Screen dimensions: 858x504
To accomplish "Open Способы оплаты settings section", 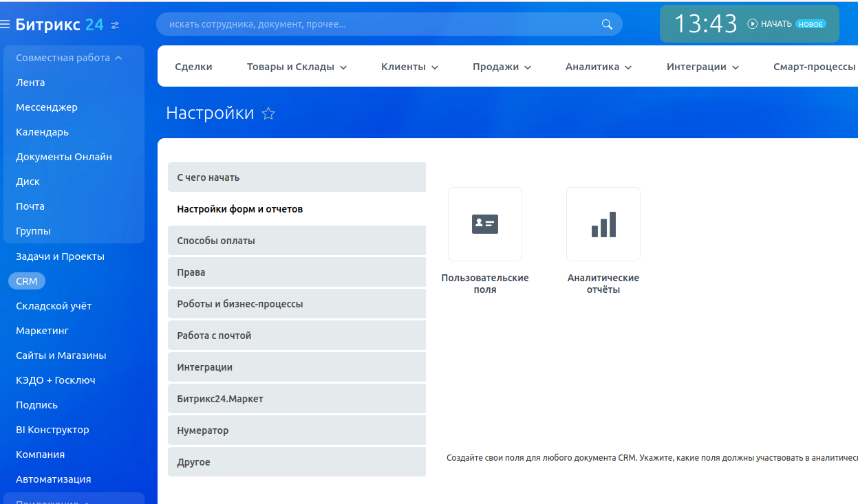I will [216, 241].
